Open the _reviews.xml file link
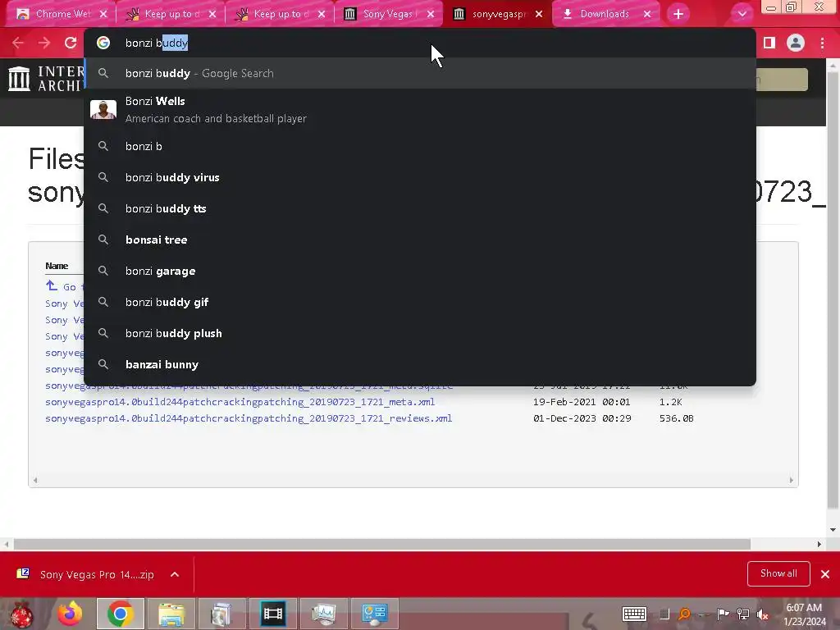The height and width of the screenshot is (630, 840). point(249,418)
